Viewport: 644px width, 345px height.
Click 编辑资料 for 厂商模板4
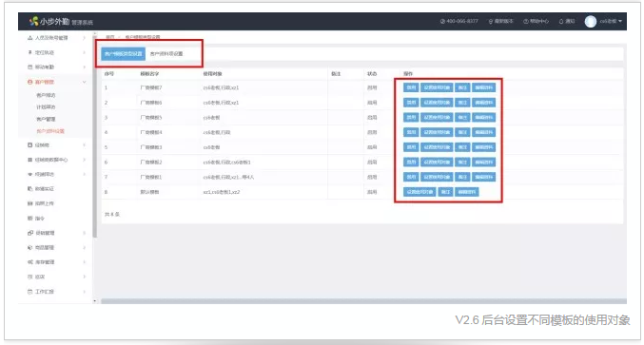click(x=484, y=132)
